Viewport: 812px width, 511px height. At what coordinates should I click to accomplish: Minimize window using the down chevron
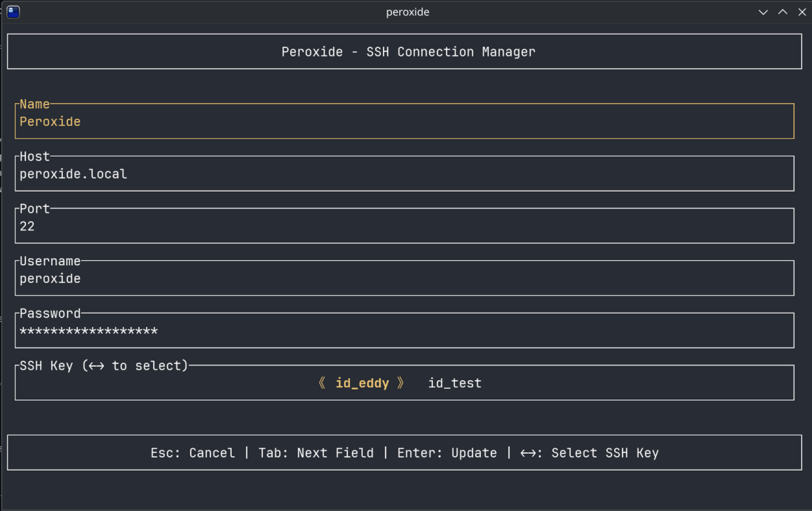point(763,12)
